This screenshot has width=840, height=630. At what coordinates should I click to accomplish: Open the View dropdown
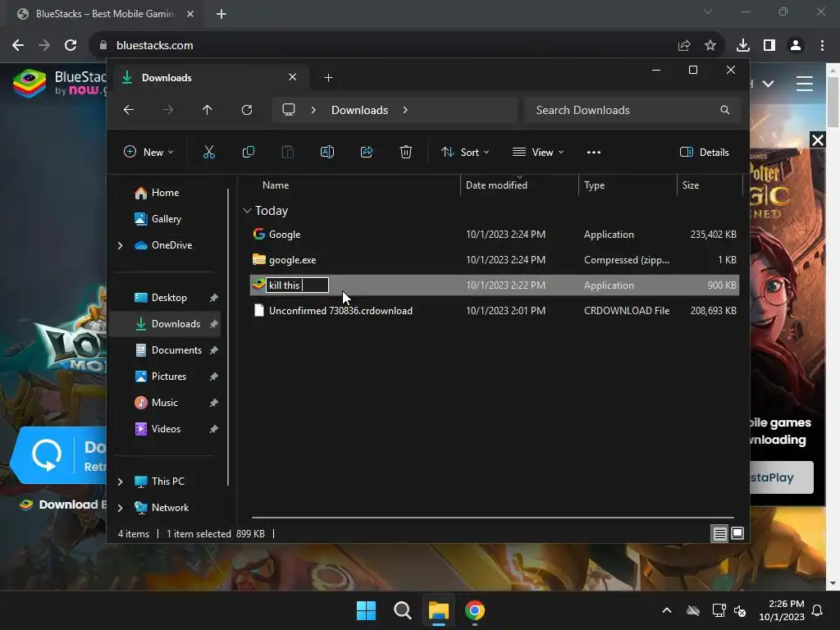pyautogui.click(x=538, y=152)
